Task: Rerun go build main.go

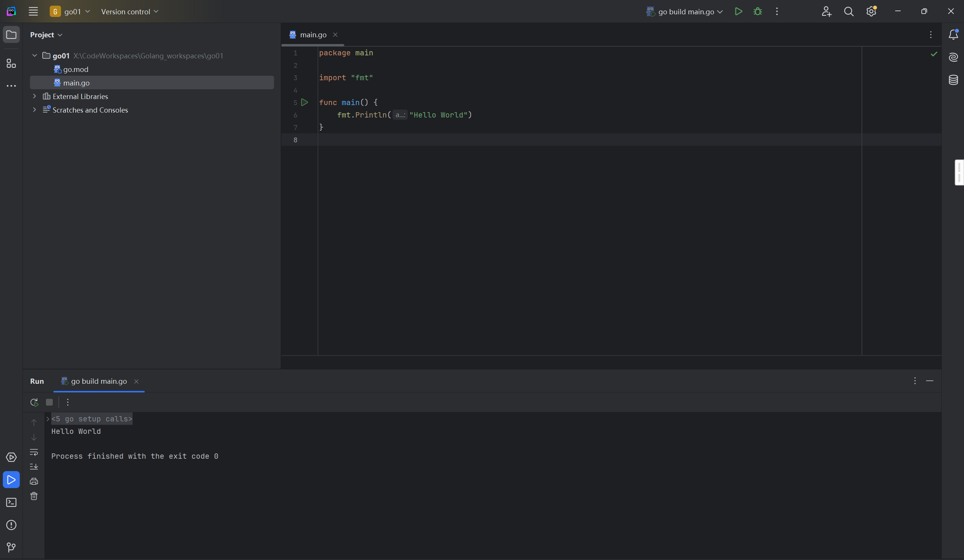Action: tap(34, 402)
